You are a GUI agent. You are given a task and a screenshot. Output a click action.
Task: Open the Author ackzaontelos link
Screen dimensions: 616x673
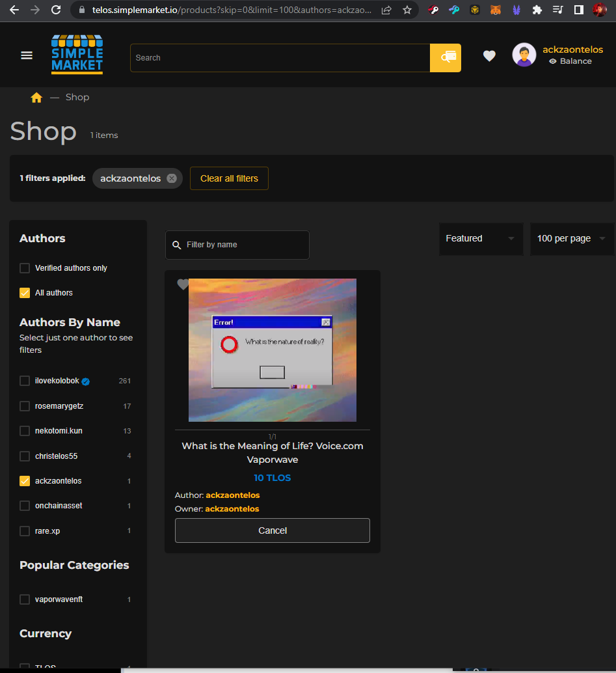(232, 495)
